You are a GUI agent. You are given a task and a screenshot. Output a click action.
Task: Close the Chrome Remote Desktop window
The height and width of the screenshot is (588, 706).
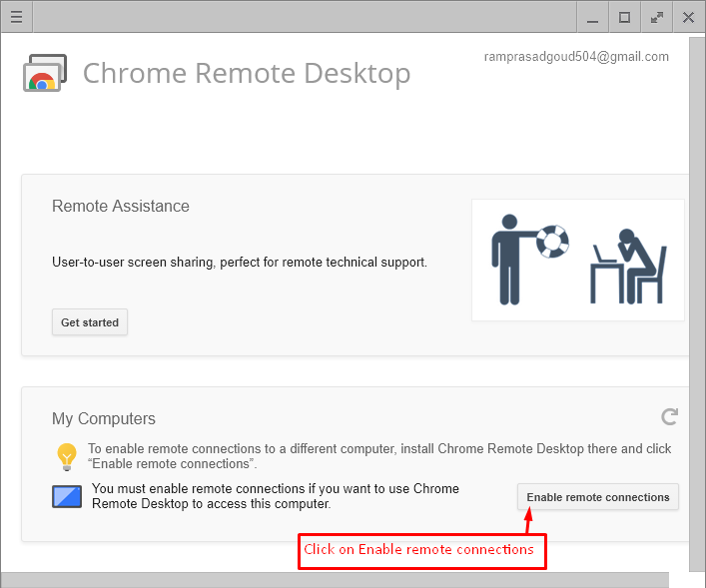(x=688, y=17)
